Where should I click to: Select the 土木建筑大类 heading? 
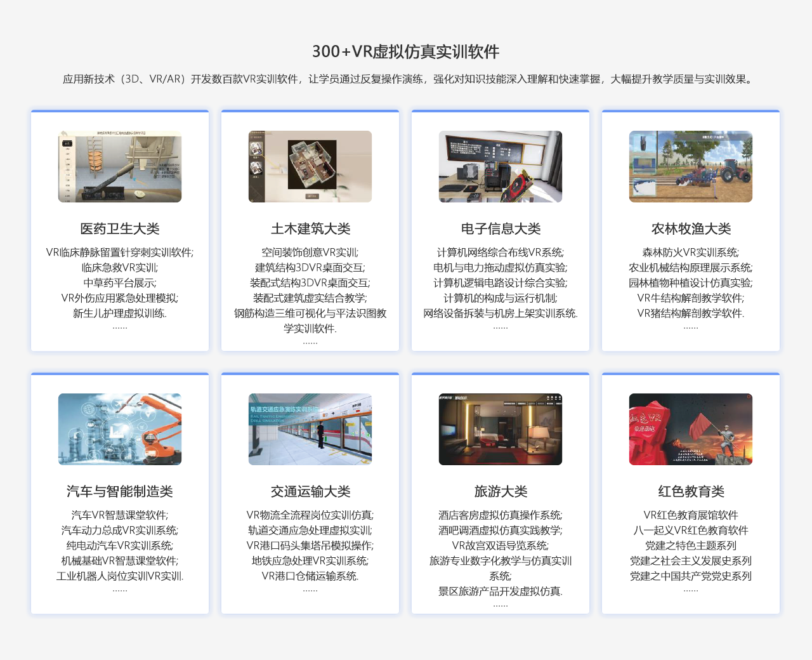pos(310,229)
